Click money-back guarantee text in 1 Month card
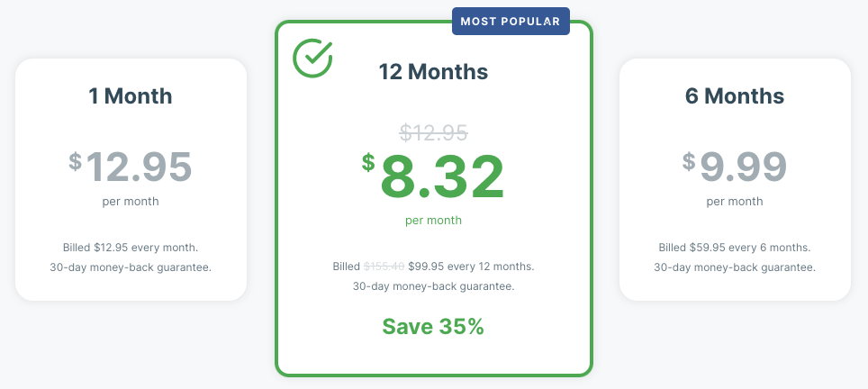 (x=131, y=267)
